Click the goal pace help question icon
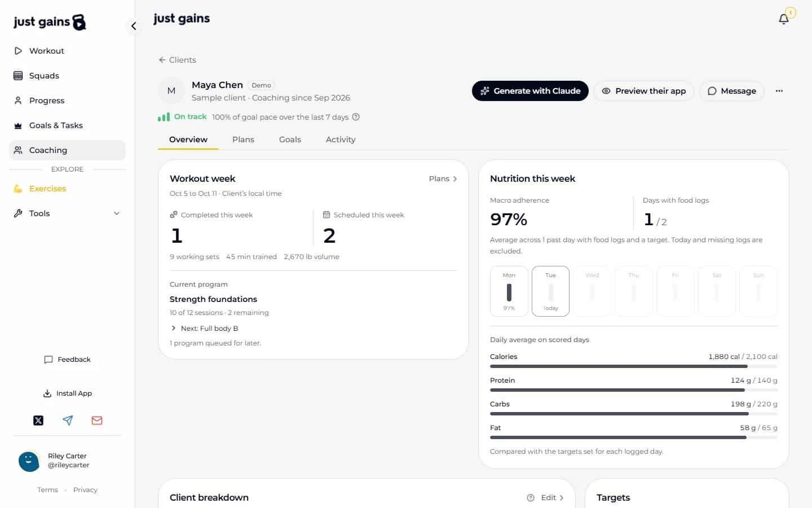This screenshot has height=508, width=812. point(356,117)
